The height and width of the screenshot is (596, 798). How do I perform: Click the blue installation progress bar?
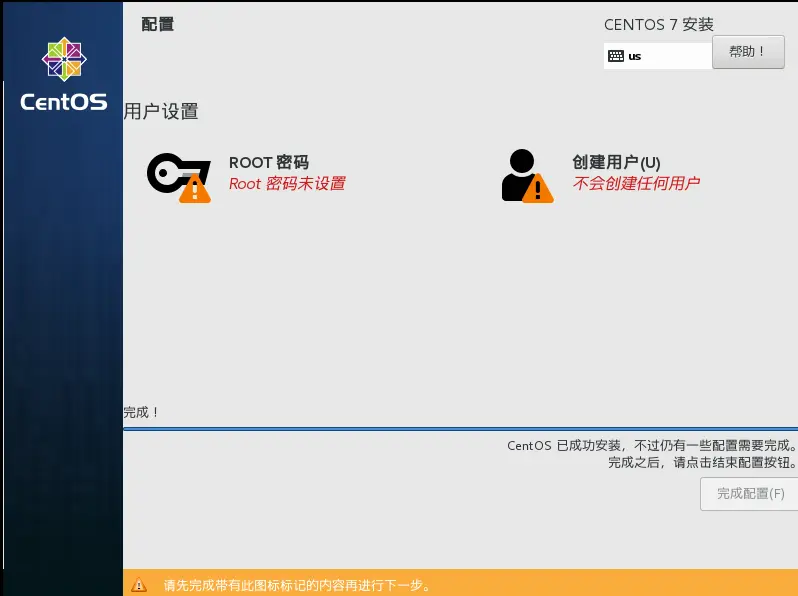coord(460,429)
